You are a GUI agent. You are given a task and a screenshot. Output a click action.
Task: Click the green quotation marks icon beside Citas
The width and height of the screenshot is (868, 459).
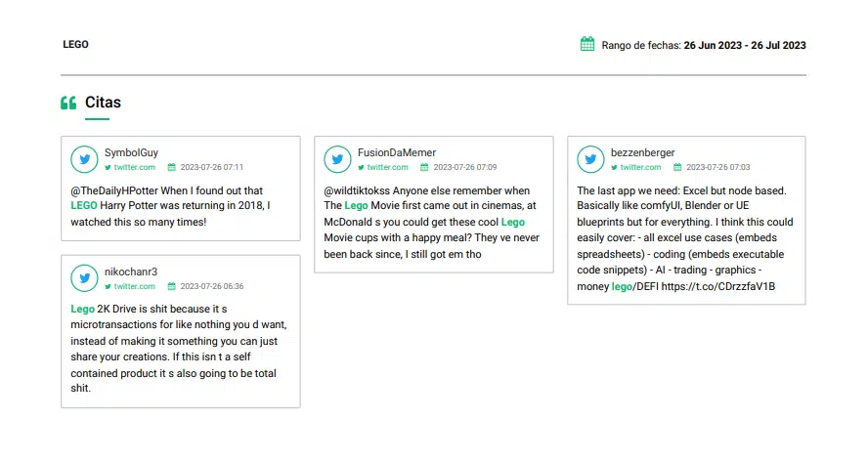pyautogui.click(x=68, y=103)
